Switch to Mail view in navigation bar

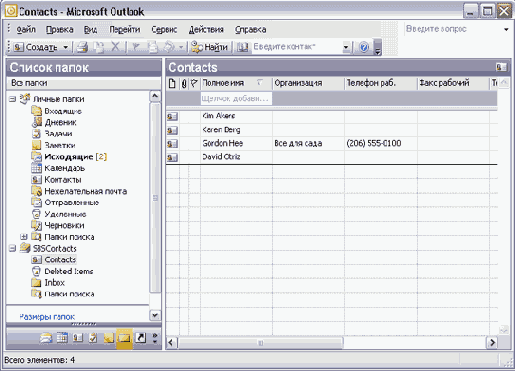pyautogui.click(x=46, y=339)
